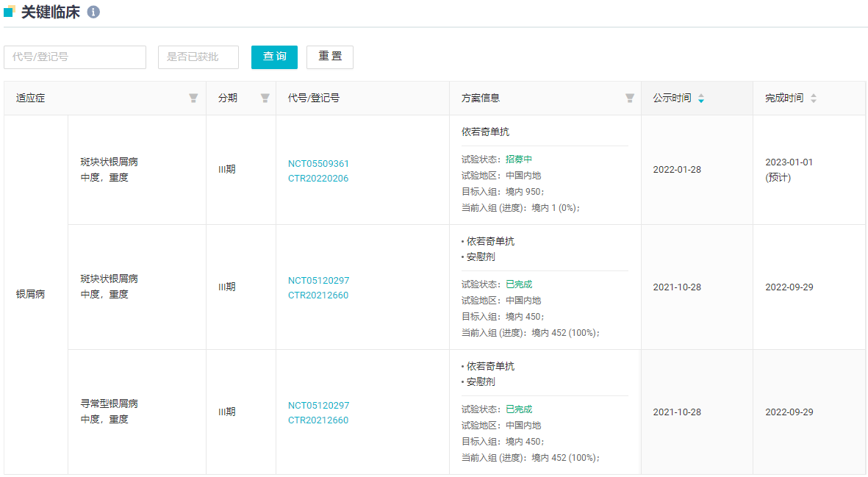Open the filter icon in 分期 column header
The height and width of the screenshot is (477, 868).
tap(265, 98)
